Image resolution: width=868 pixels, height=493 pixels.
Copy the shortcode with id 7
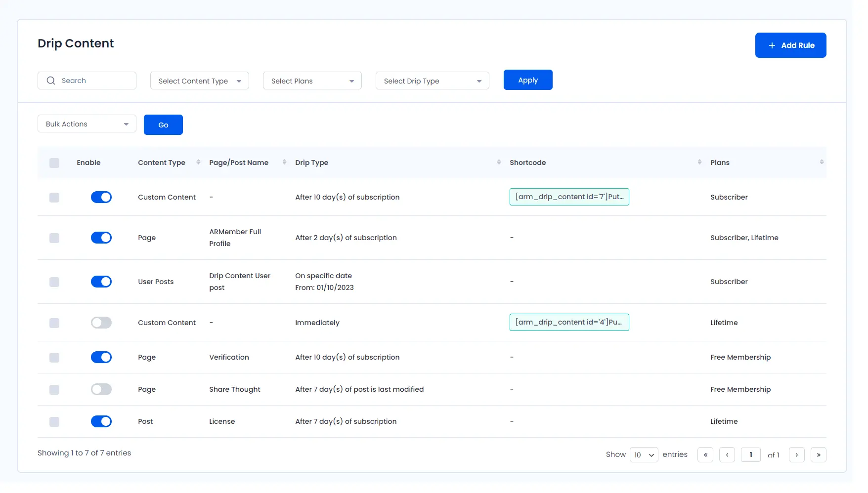(x=569, y=197)
